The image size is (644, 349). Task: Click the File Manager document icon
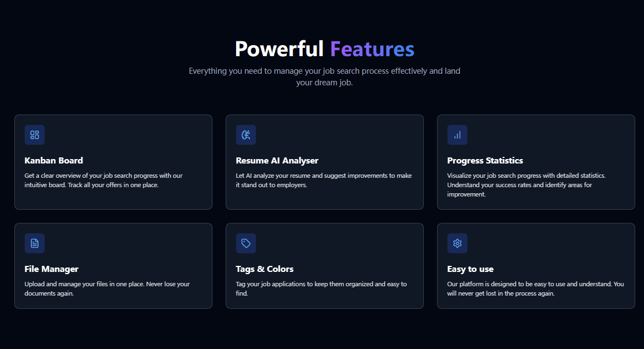point(35,243)
